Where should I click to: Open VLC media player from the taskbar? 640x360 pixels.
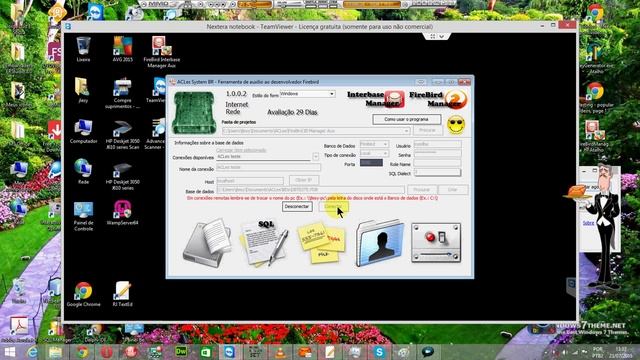(280, 352)
